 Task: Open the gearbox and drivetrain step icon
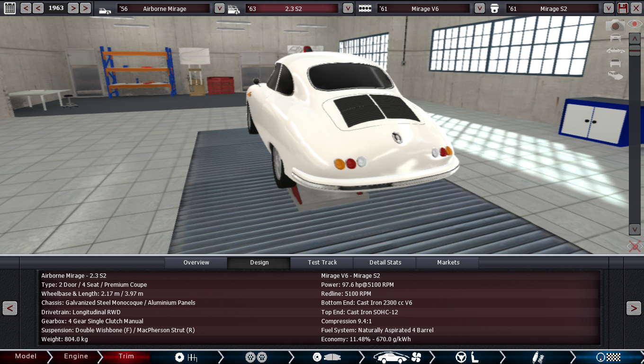click(x=186, y=357)
